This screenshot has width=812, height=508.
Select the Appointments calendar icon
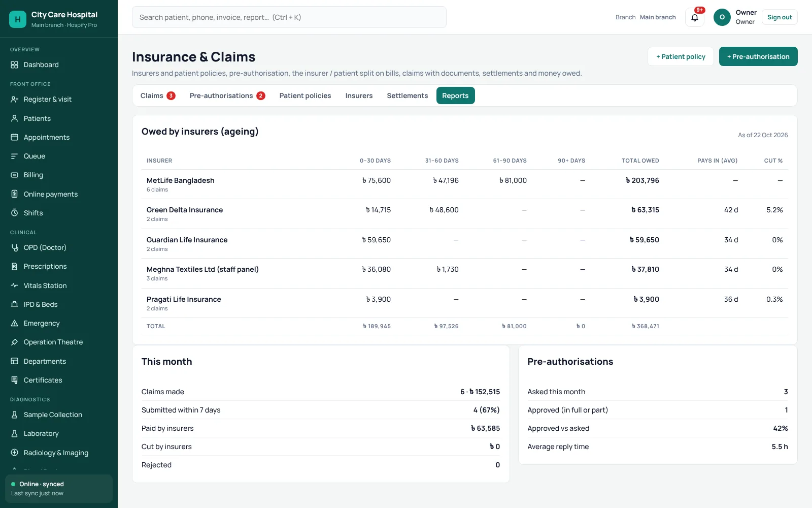(x=14, y=137)
